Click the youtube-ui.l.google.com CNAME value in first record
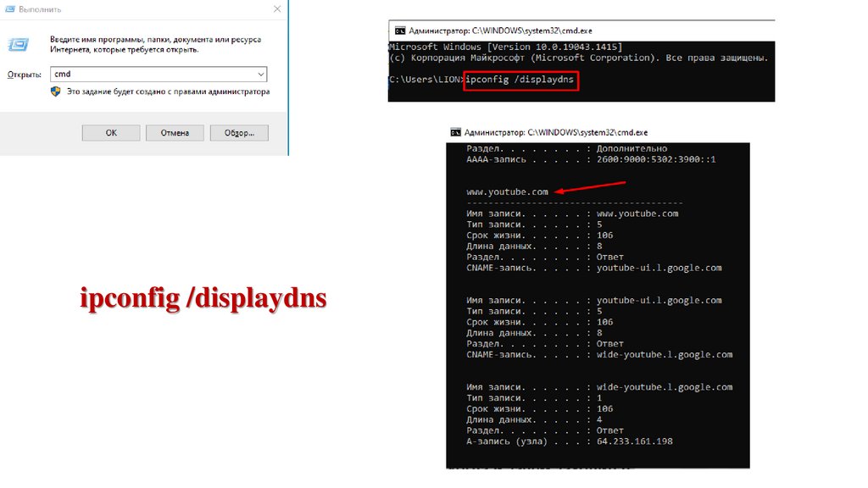Viewport: 868px width, 488px height. 659,268
